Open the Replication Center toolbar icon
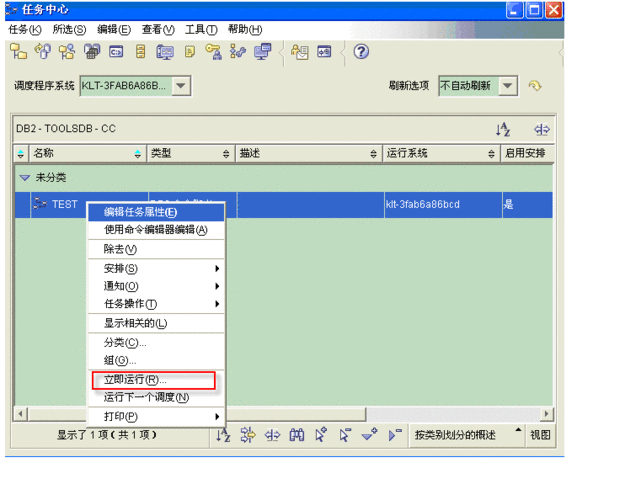This screenshot has height=500, width=641. [x=43, y=52]
